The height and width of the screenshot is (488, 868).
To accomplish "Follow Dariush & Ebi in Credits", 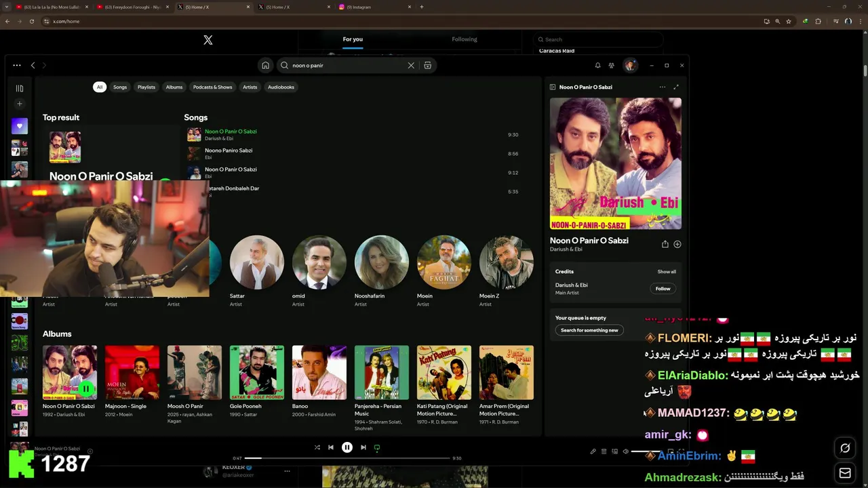I will (663, 289).
